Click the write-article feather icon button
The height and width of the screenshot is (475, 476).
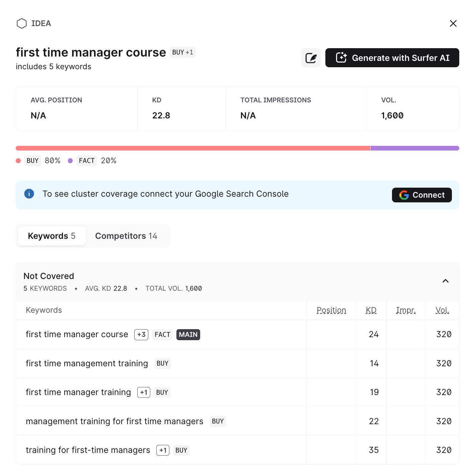tap(311, 58)
